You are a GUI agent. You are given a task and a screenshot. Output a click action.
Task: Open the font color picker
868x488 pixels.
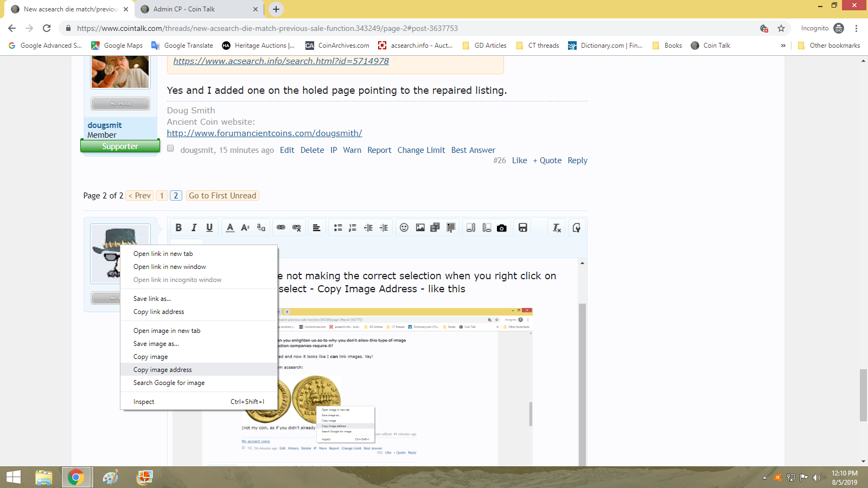coord(230,228)
